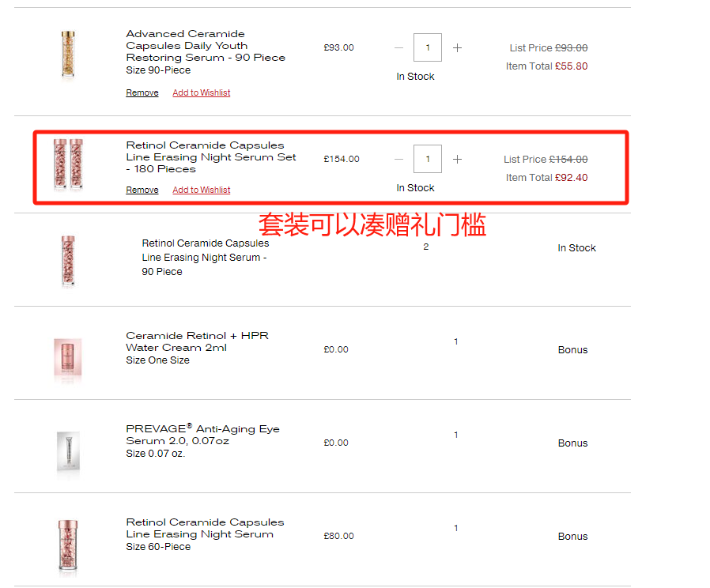Add Retinol Ceramide Set to Wishlist
This screenshot has height=588, width=710.
point(202,190)
